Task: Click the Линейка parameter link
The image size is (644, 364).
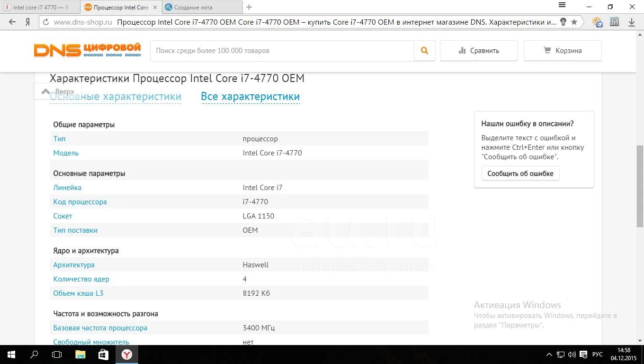Action: coord(67,188)
